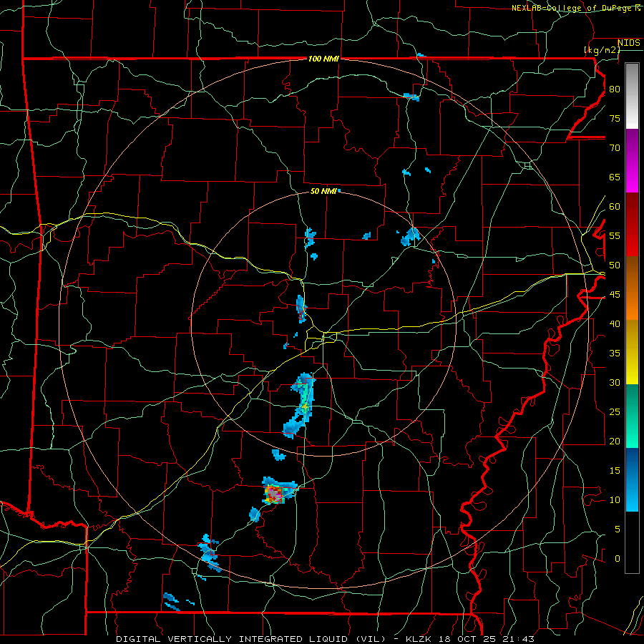Click the NIDS label above color scale
Image resolution: width=644 pixels, height=644 pixels.
(x=628, y=43)
